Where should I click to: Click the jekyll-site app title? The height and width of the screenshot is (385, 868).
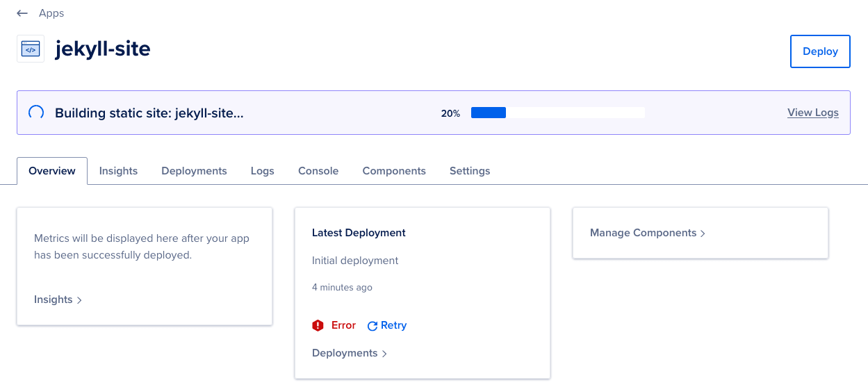103,49
